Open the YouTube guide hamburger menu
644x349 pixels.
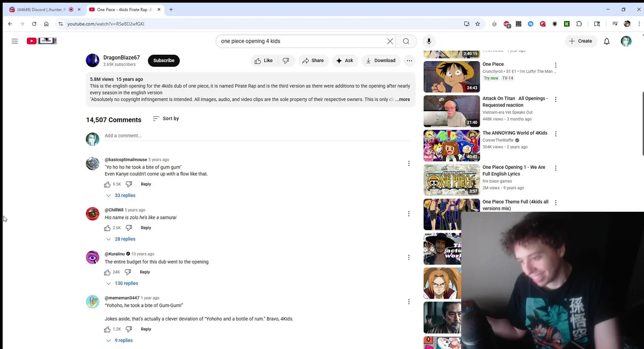click(15, 41)
